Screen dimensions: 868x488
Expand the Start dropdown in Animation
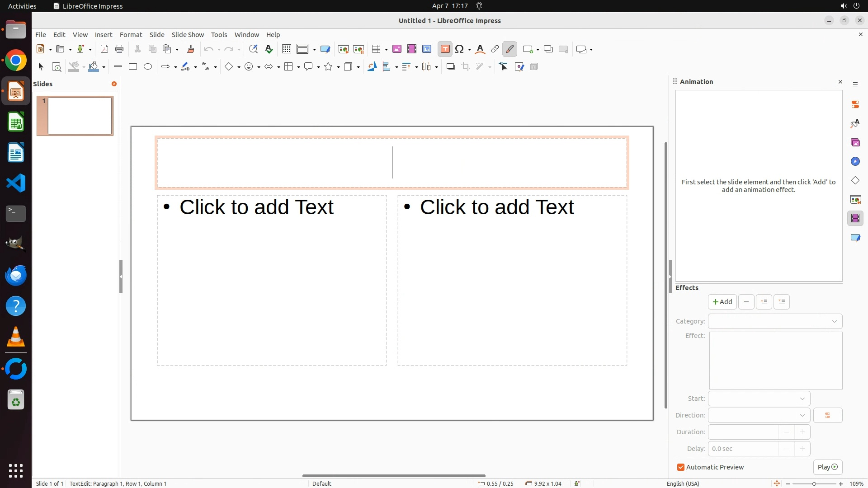click(759, 399)
